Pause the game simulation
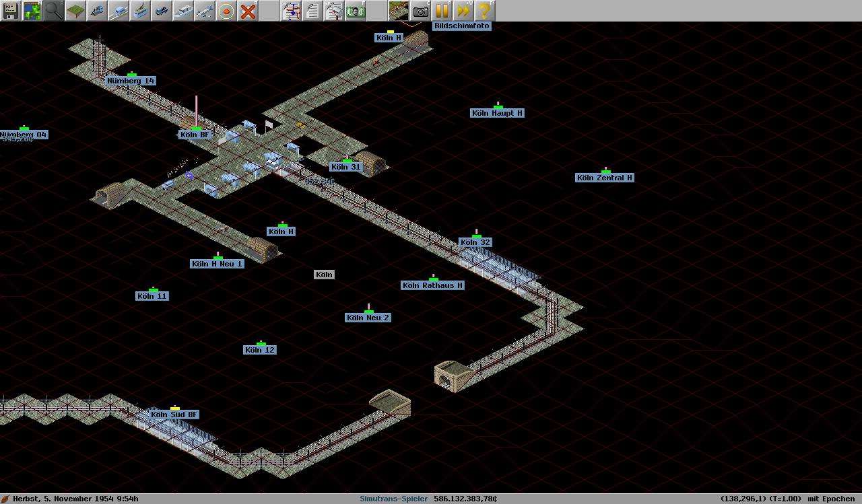The height and width of the screenshot is (504, 862). point(442,11)
